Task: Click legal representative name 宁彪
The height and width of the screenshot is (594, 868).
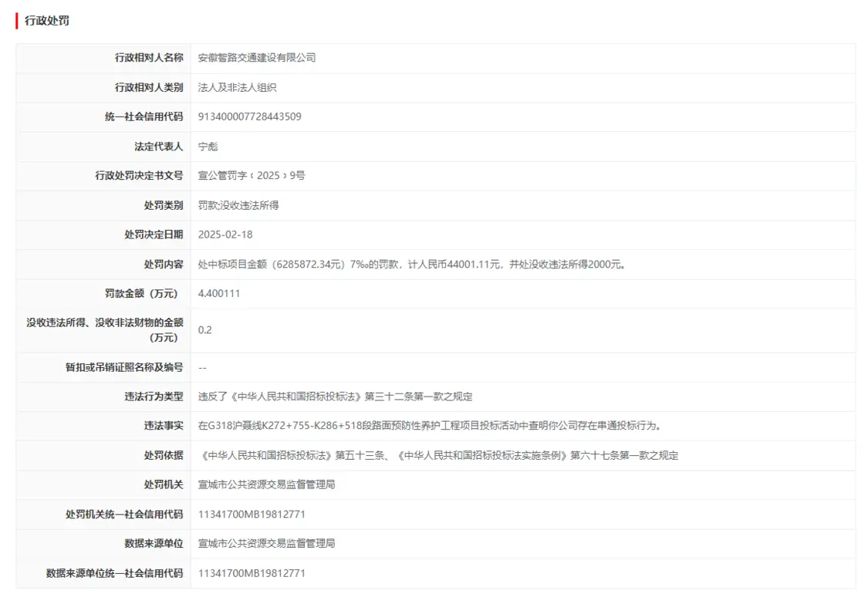Action: click(208, 147)
